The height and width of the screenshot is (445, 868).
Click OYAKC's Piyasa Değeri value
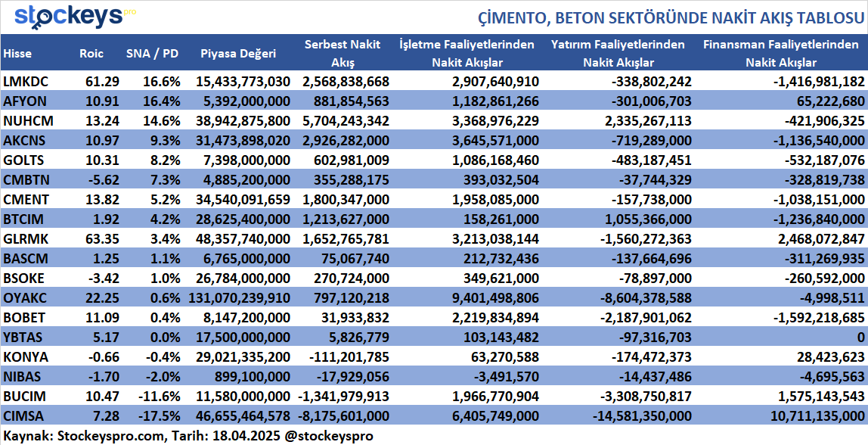237,297
